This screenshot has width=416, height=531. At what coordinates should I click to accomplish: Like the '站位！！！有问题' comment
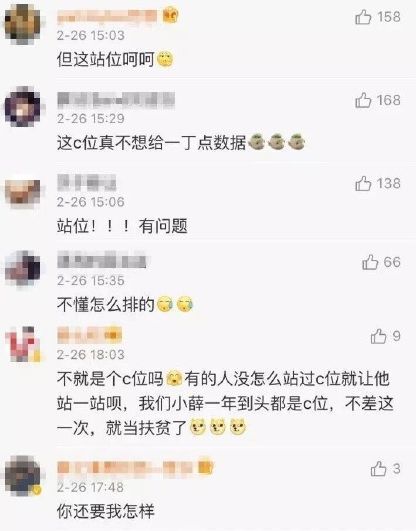coord(363,184)
